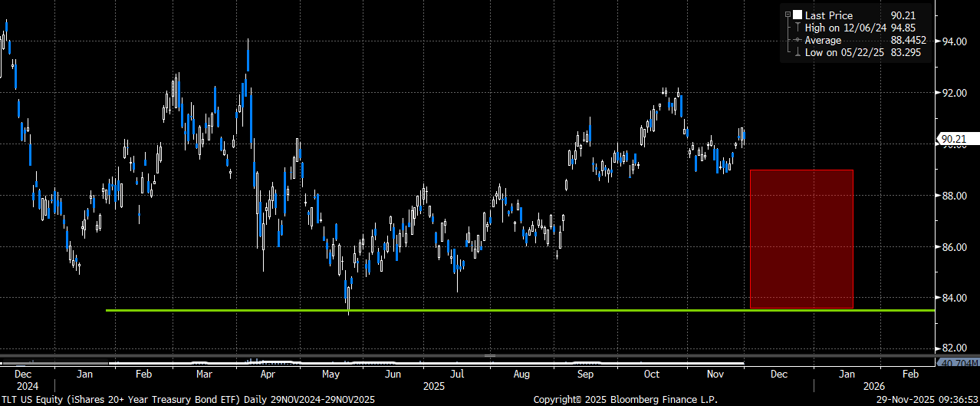Screen dimensions: 980x406
Task: Select the Average legend entry
Action: 823,40
